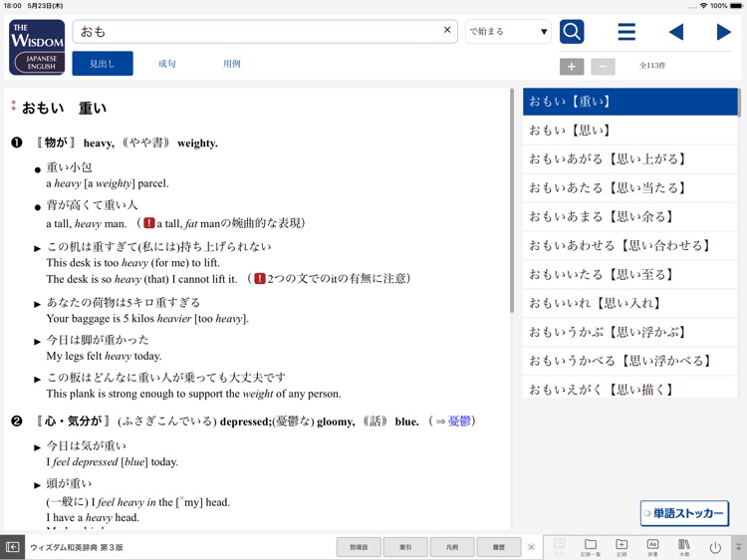Screen dimensions: 747x560
Task: Increase text size with plus button
Action: (x=572, y=66)
